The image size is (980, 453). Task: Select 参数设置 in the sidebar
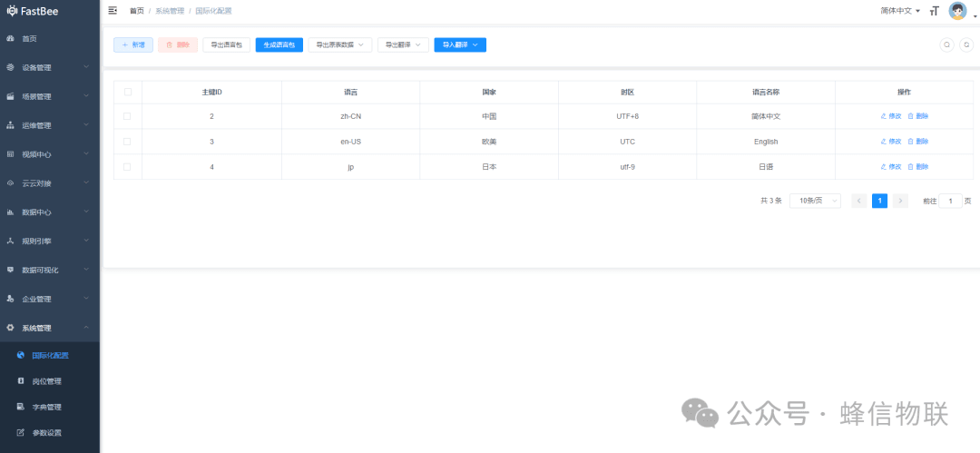pyautogui.click(x=50, y=432)
